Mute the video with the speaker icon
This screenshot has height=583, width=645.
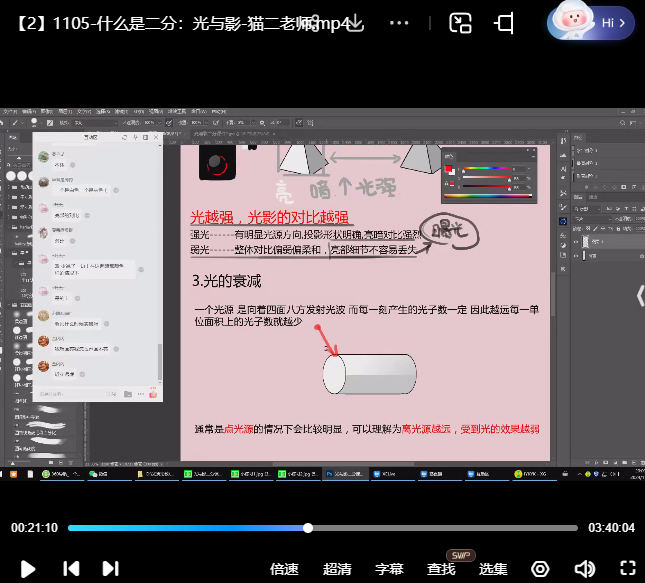coord(584,569)
